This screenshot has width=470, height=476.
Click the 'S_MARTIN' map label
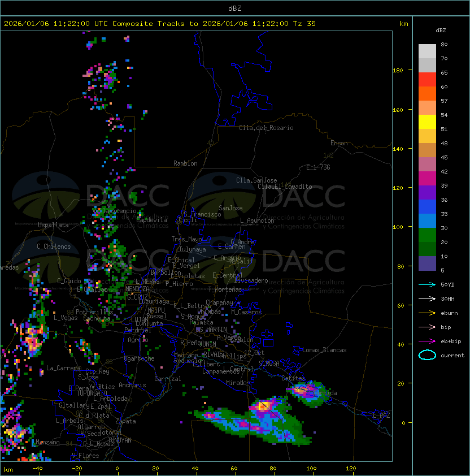click(213, 330)
